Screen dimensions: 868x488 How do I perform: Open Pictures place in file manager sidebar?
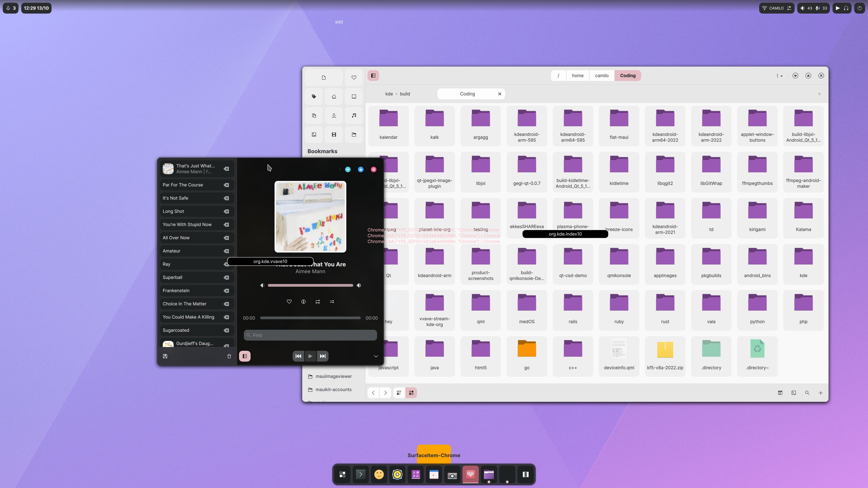click(x=314, y=135)
